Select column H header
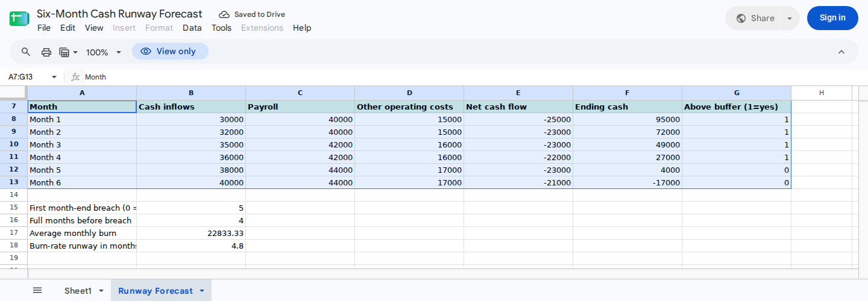This screenshot has height=301, width=868. [x=822, y=93]
